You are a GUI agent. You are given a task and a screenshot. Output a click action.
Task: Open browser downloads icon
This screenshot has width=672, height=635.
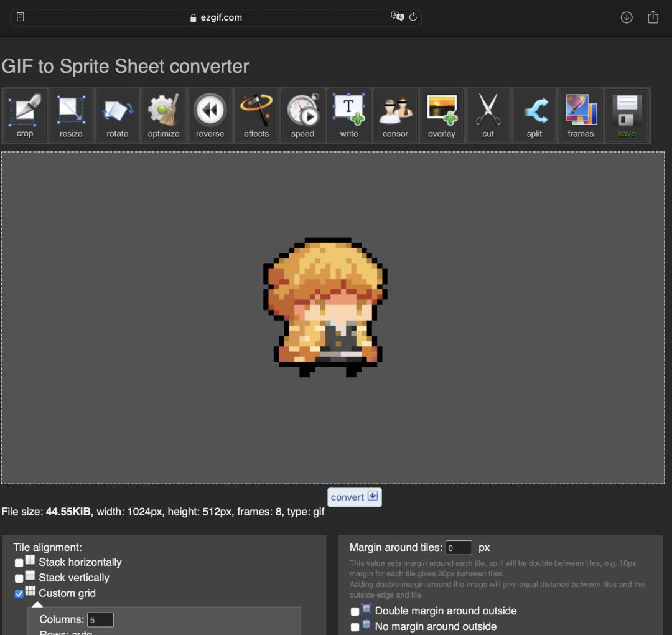[x=627, y=17]
